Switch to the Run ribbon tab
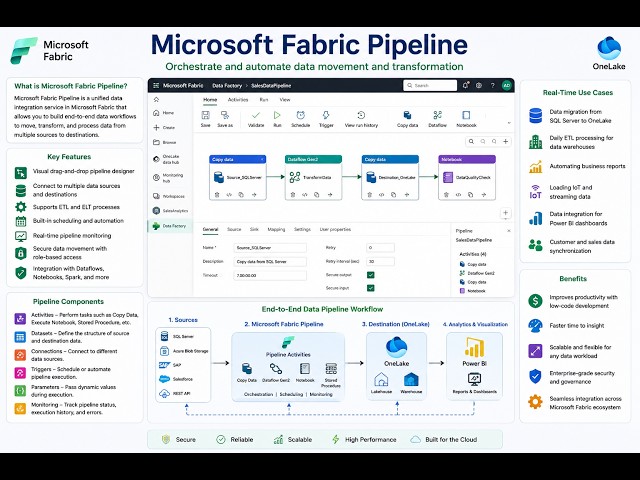Viewport: 640px width, 480px height. tap(264, 100)
